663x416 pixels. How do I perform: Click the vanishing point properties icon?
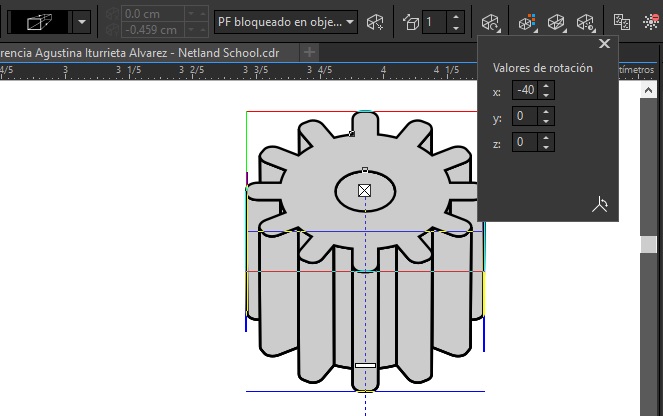(375, 21)
